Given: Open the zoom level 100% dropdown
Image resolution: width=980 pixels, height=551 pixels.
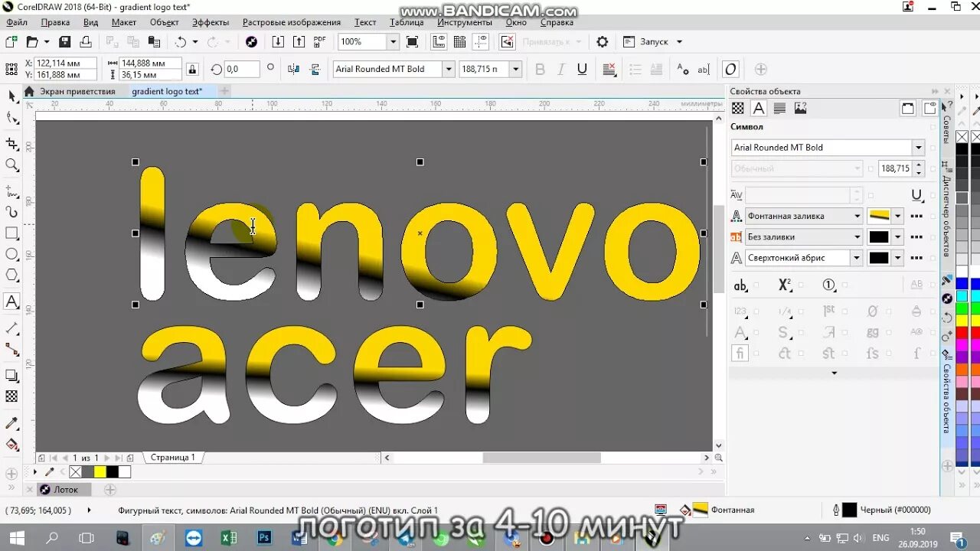Looking at the screenshot, I should coord(393,42).
